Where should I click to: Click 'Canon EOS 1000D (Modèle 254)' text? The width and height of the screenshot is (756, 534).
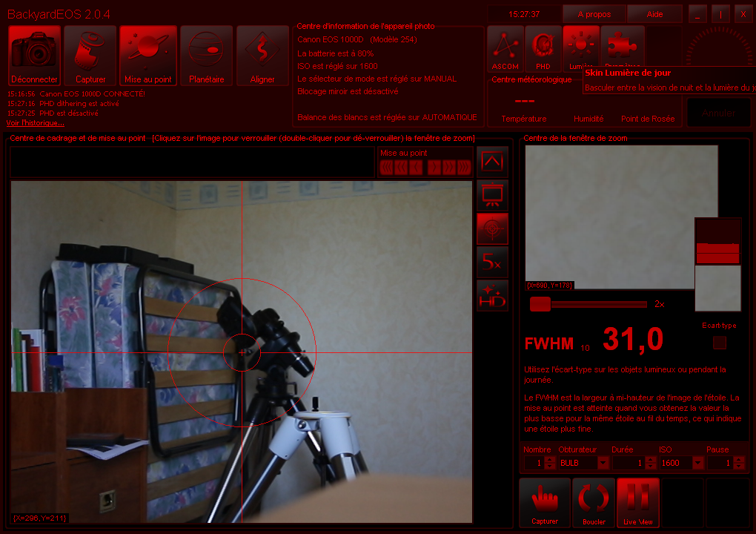coord(357,39)
